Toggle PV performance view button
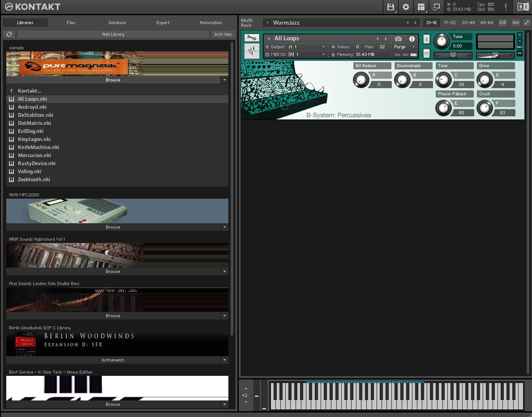Viewport: 532px width, 417px height. 519,53
